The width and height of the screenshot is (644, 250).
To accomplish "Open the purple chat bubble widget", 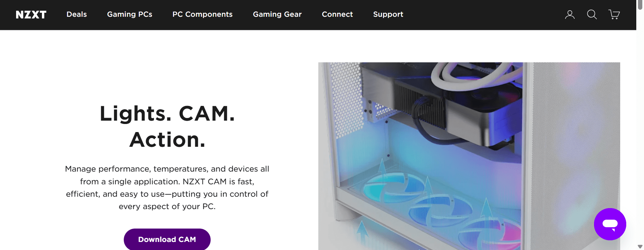I will [x=610, y=224].
